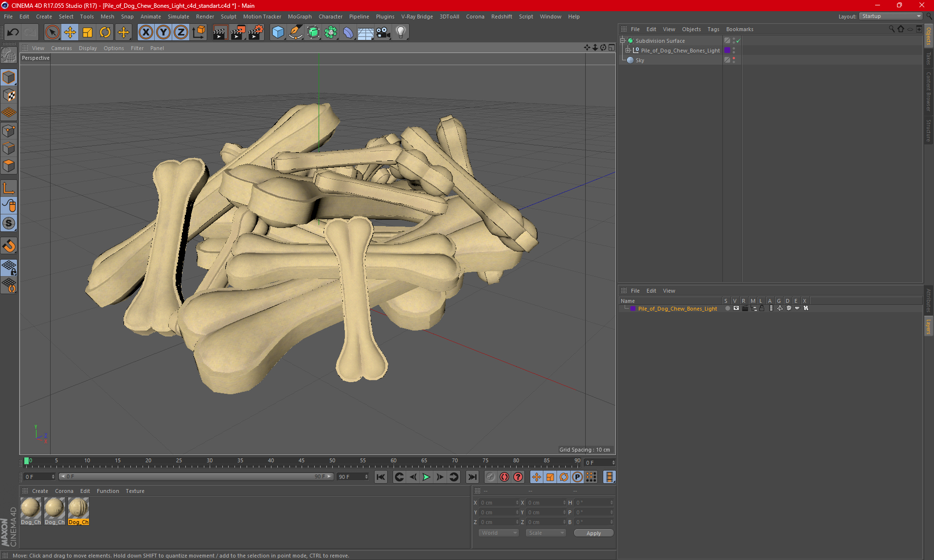Add a Cube primitive object

pos(278,33)
